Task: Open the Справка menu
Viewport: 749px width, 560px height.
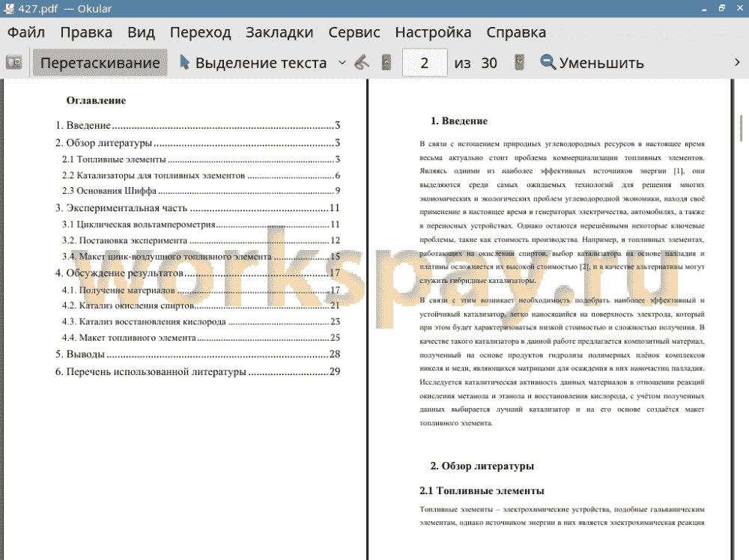Action: [x=516, y=32]
